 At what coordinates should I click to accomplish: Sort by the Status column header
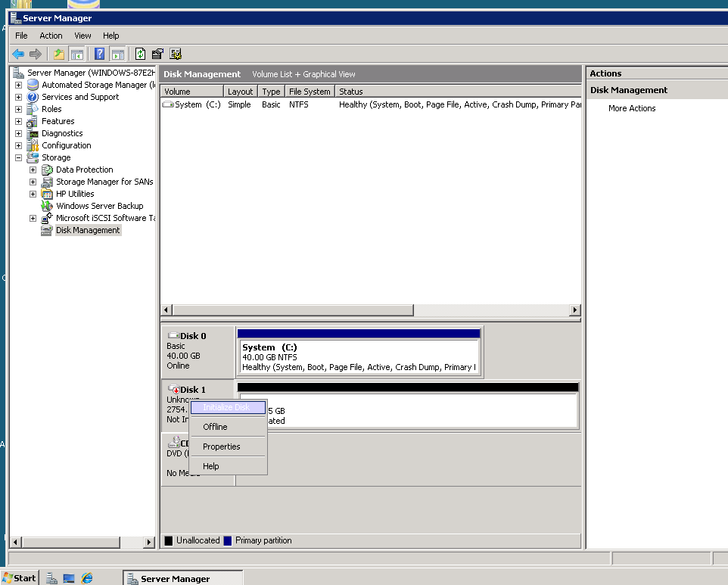(458, 92)
